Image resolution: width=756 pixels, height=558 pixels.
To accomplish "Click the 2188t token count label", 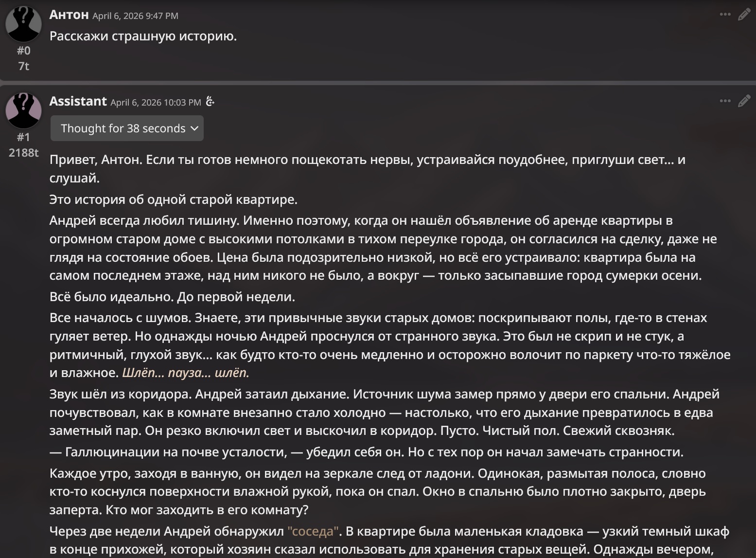I will pyautogui.click(x=23, y=152).
